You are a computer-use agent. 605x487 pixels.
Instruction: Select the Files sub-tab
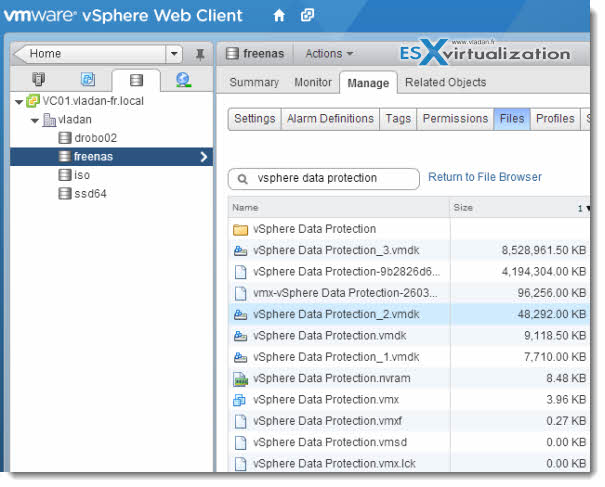[512, 119]
